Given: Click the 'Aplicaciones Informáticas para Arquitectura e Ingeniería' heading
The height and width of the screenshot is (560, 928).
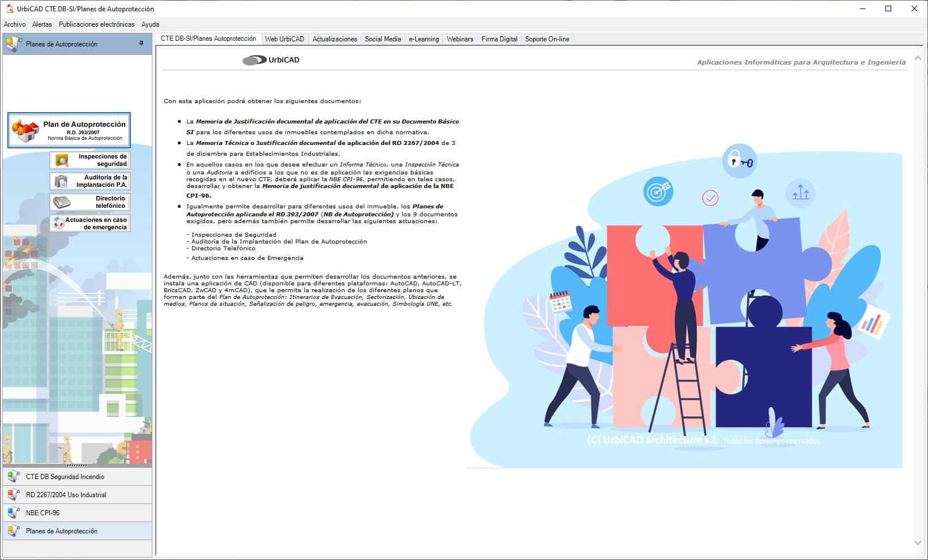Looking at the screenshot, I should tap(801, 62).
